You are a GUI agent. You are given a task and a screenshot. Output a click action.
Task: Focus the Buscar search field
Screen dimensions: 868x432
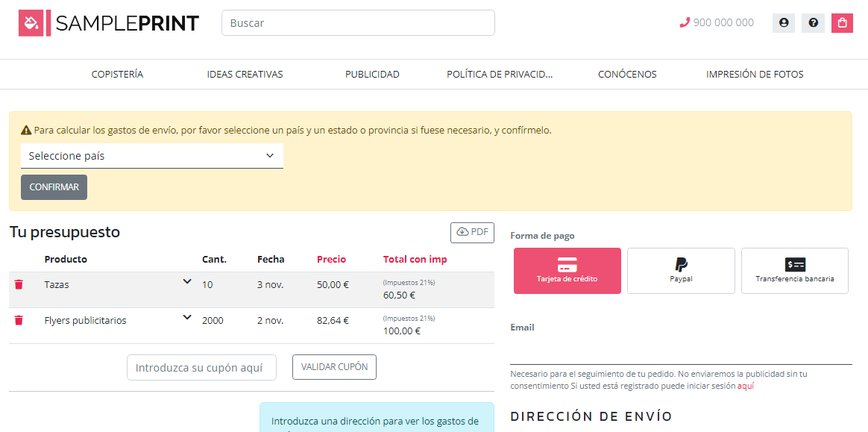358,23
